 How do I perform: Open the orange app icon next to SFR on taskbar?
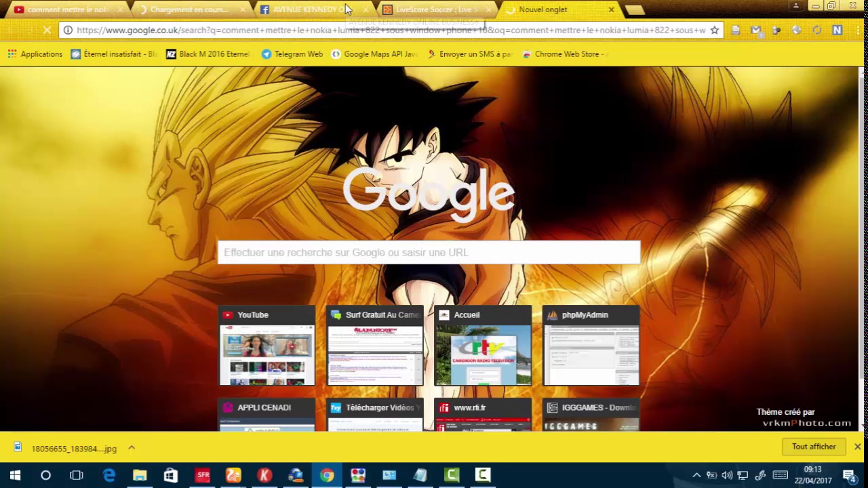pos(233,475)
